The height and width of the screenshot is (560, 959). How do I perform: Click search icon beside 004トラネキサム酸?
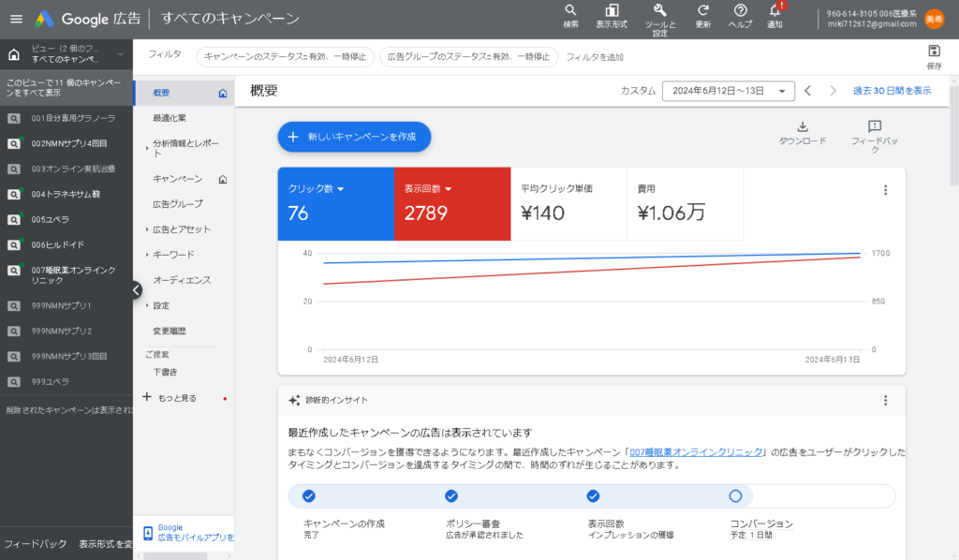tap(13, 195)
